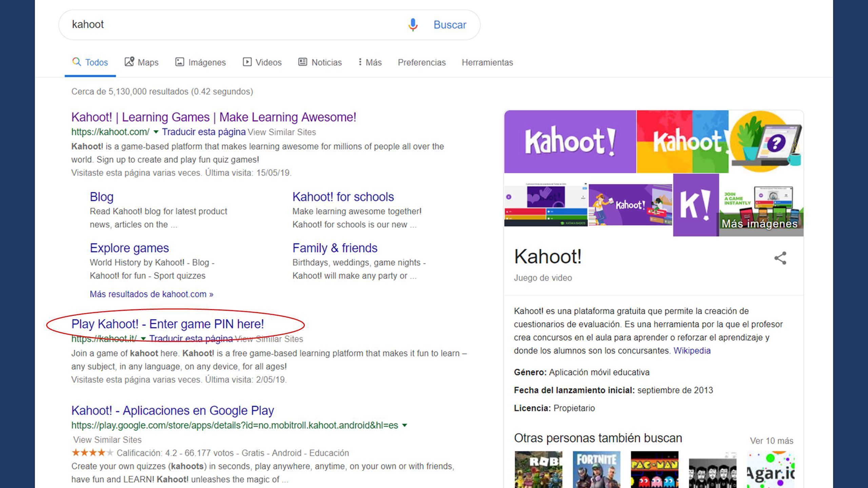This screenshot has height=488, width=868.
Task: Click the Licencia: Propietario line
Action: (x=554, y=408)
